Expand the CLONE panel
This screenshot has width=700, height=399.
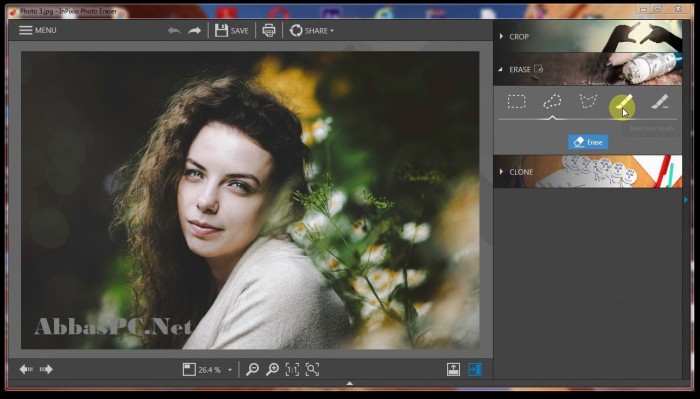[588, 171]
